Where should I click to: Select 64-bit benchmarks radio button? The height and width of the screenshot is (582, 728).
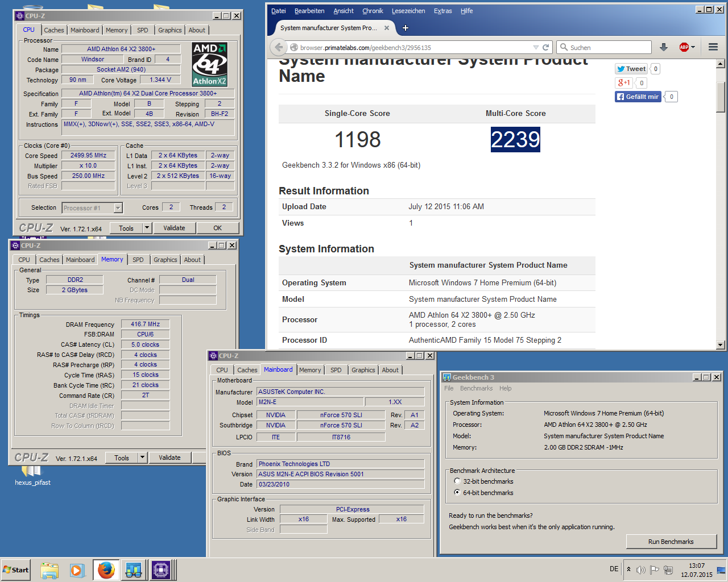coord(457,493)
